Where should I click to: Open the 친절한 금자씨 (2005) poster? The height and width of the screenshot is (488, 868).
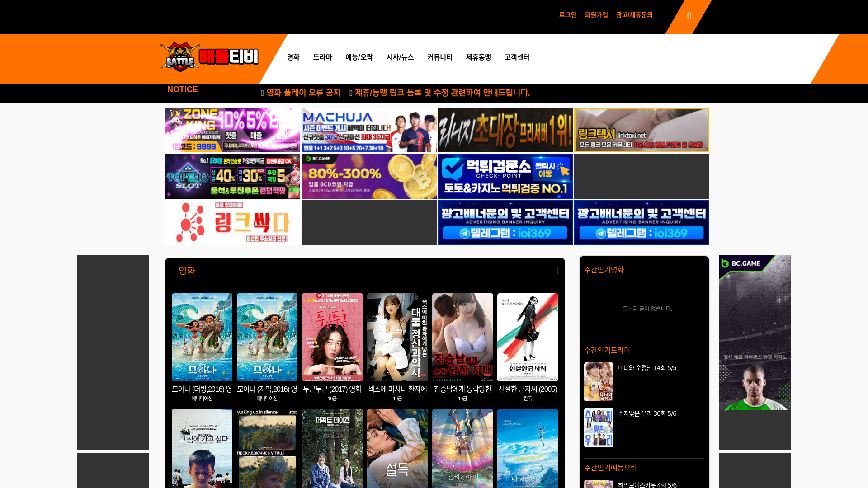(528, 337)
